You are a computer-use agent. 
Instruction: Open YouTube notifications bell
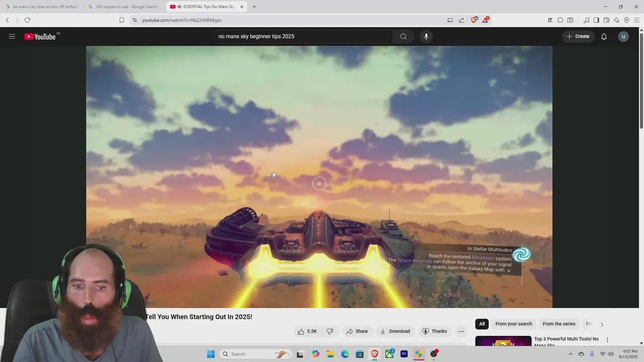pyautogui.click(x=604, y=36)
